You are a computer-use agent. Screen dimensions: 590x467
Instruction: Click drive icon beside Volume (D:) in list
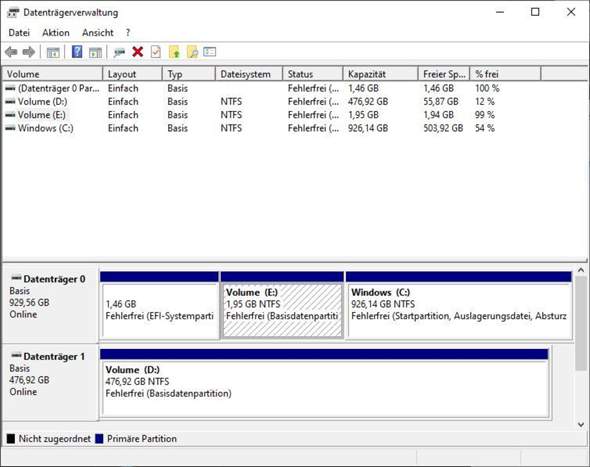[11, 102]
